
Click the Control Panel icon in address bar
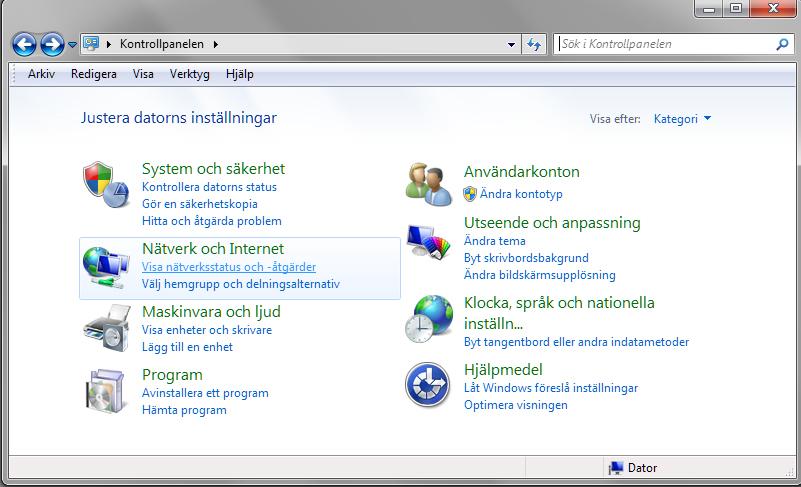point(91,44)
